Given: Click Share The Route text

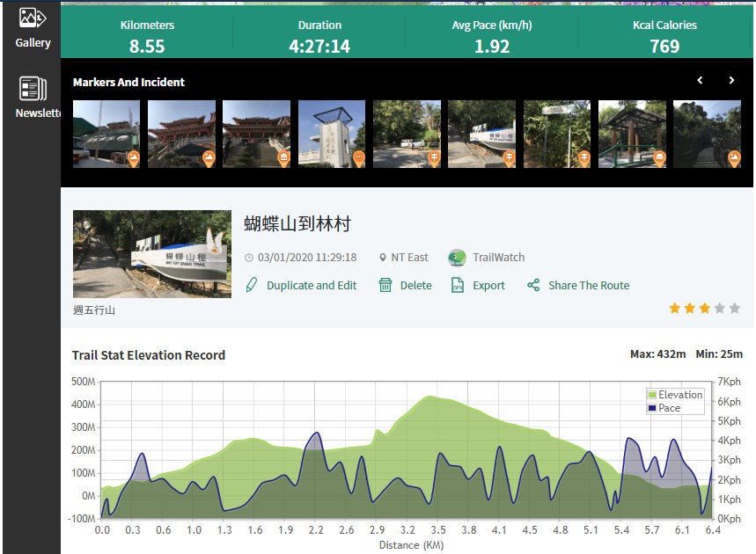Looking at the screenshot, I should 588,285.
